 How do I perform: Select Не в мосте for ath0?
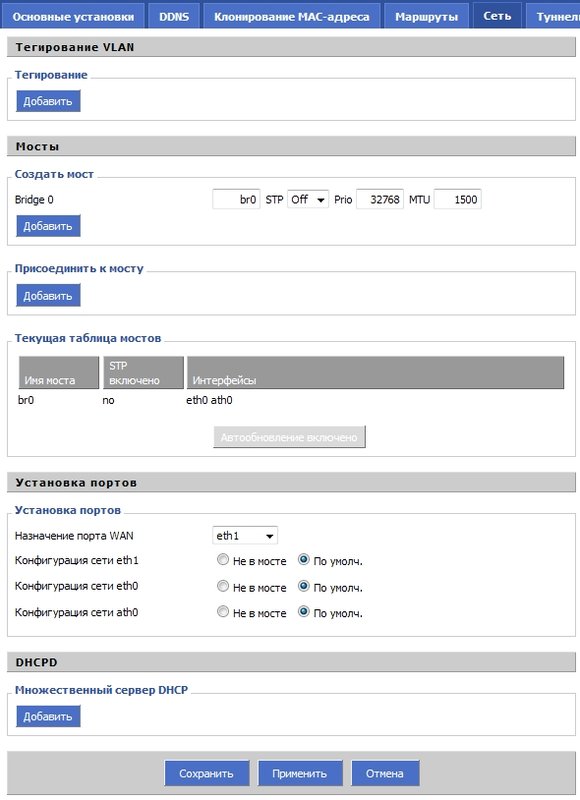(223, 611)
